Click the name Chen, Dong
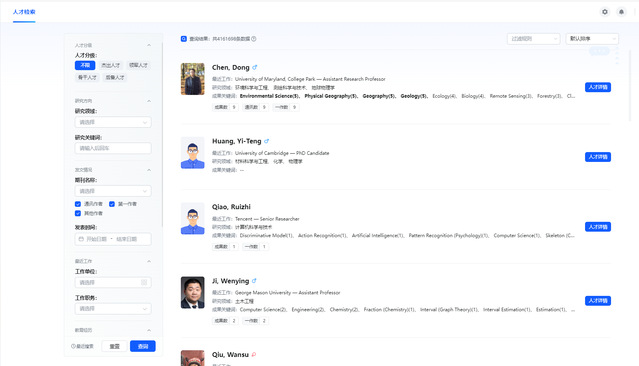This screenshot has height=366, width=639. coord(231,67)
